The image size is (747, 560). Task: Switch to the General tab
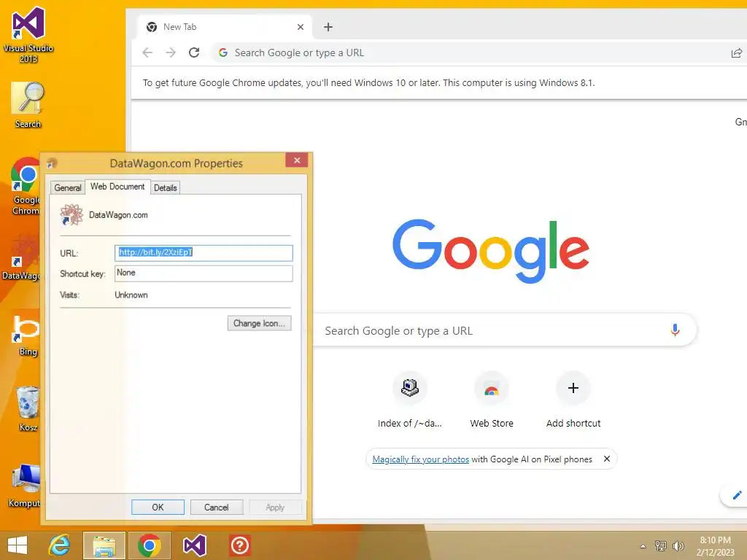(68, 187)
